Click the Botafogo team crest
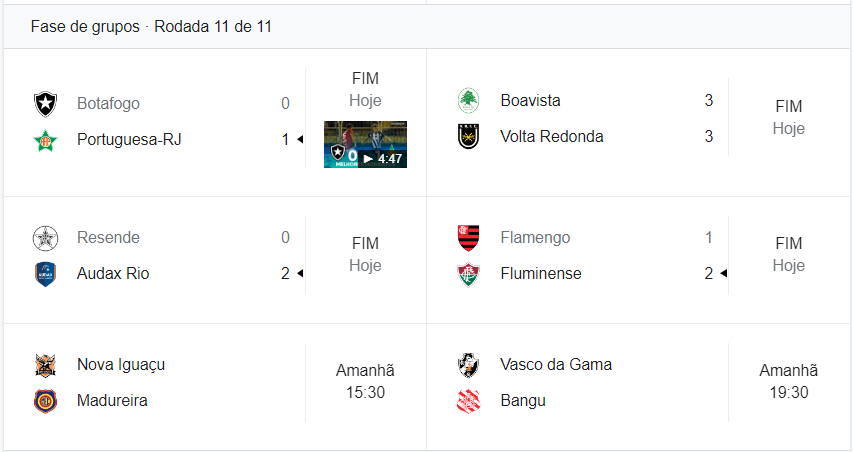Image resolution: width=853 pixels, height=452 pixels. 45,103
